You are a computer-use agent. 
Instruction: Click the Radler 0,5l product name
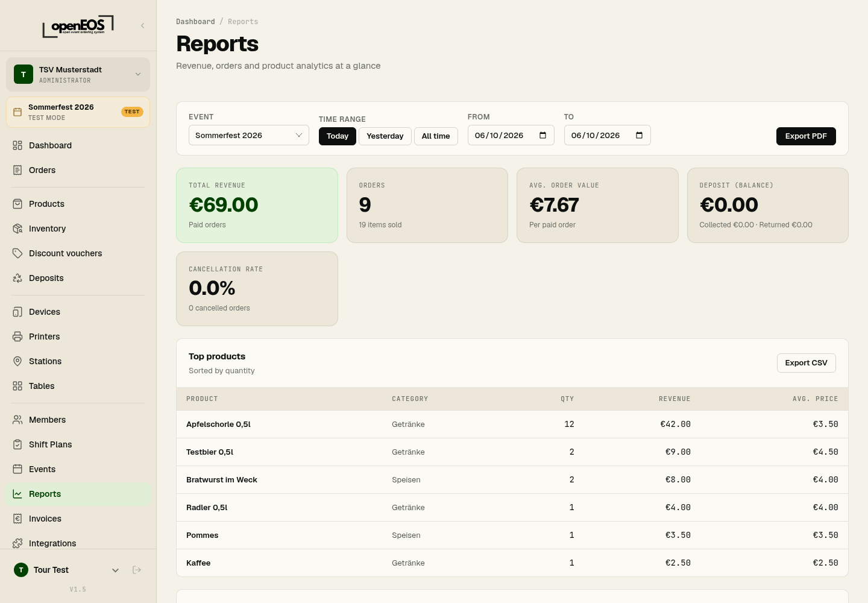(x=207, y=508)
